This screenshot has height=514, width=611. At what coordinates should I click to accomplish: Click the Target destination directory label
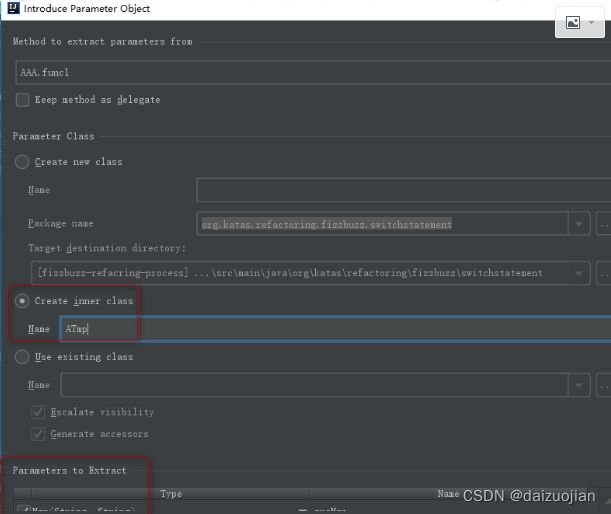pyautogui.click(x=107, y=248)
